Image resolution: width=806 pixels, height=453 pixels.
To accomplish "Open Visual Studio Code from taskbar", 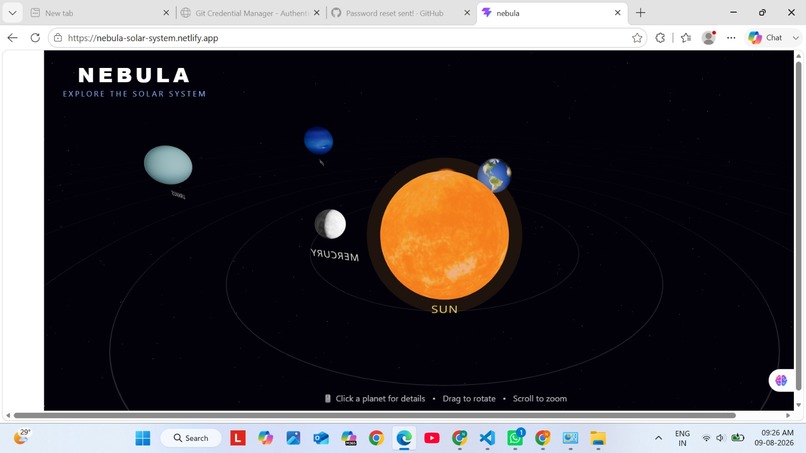I will (x=487, y=438).
